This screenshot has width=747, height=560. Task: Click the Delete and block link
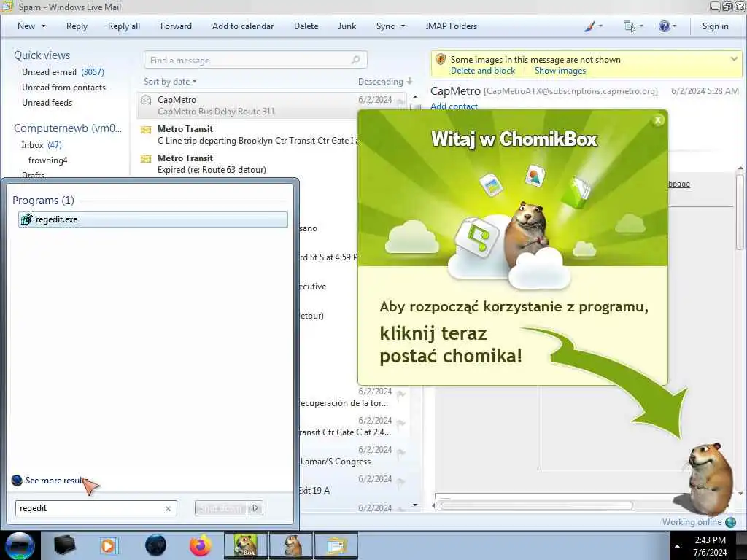point(483,71)
